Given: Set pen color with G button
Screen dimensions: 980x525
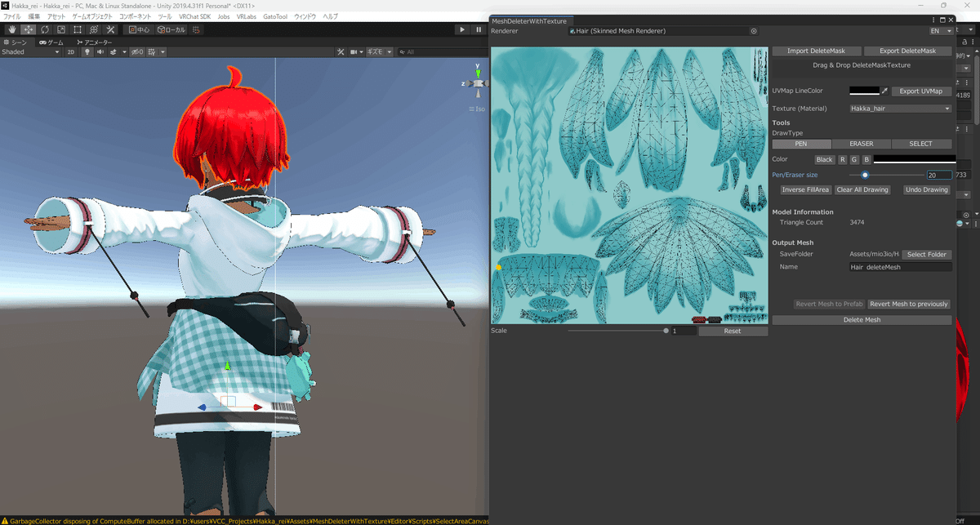Looking at the screenshot, I should (x=854, y=160).
